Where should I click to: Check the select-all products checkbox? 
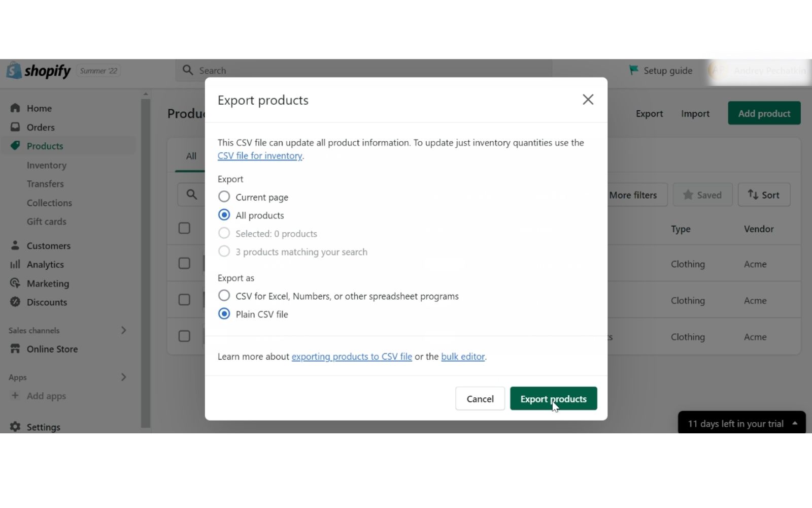click(x=184, y=228)
